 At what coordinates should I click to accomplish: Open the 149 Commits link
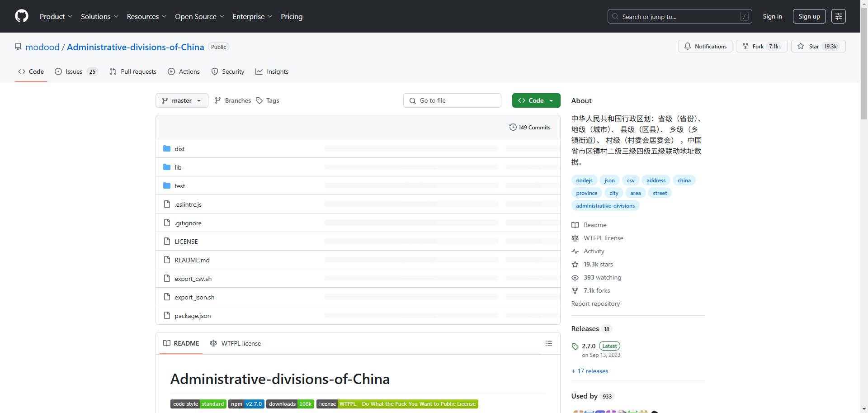tap(530, 127)
